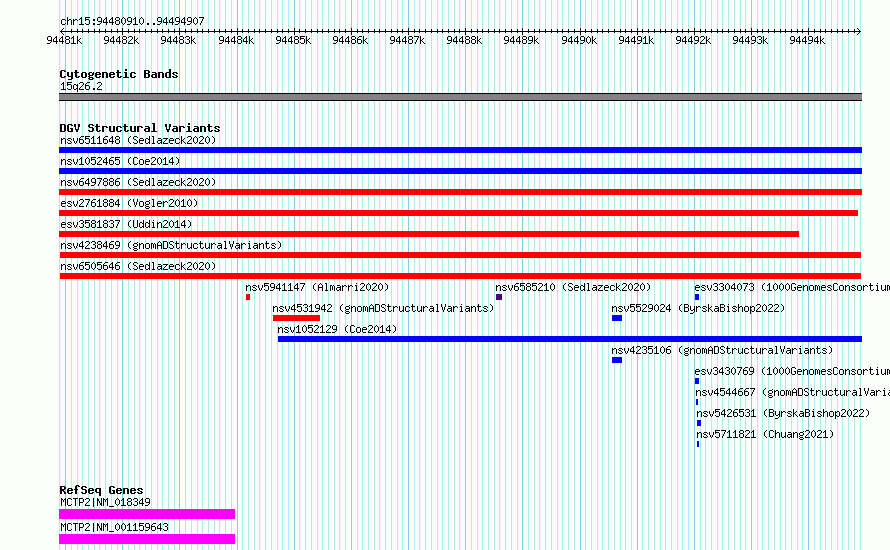Select the red bar under nsv4531942

click(x=296, y=318)
